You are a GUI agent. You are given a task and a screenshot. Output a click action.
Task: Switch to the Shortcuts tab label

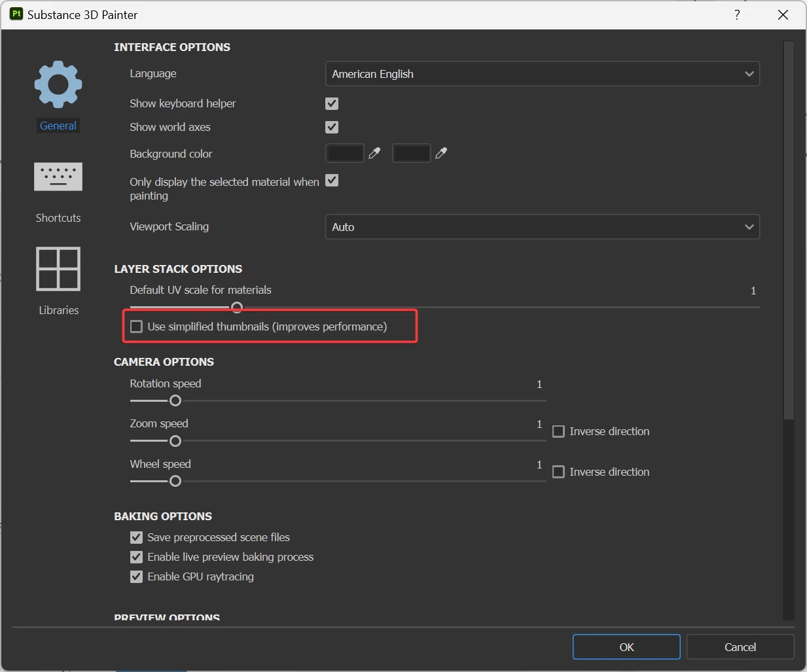pos(58,218)
